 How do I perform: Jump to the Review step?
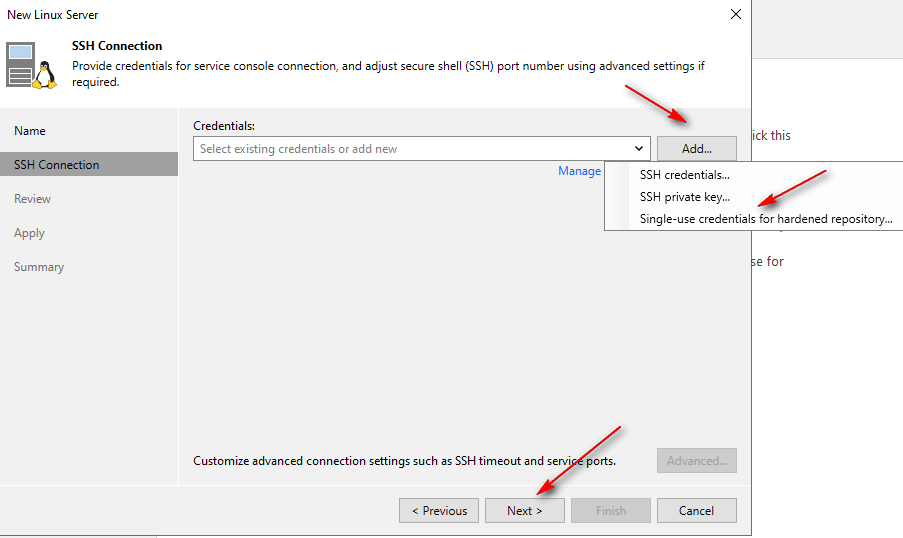pyautogui.click(x=32, y=199)
